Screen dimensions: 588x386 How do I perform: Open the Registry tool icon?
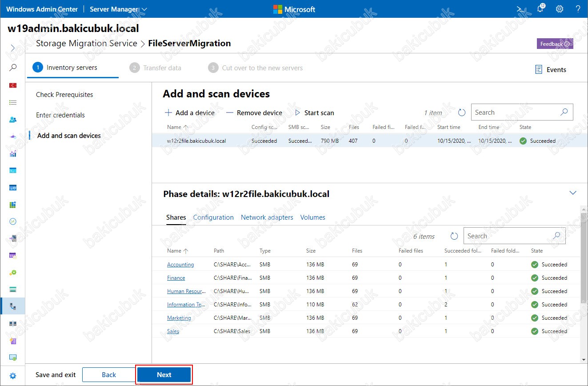coord(13,205)
